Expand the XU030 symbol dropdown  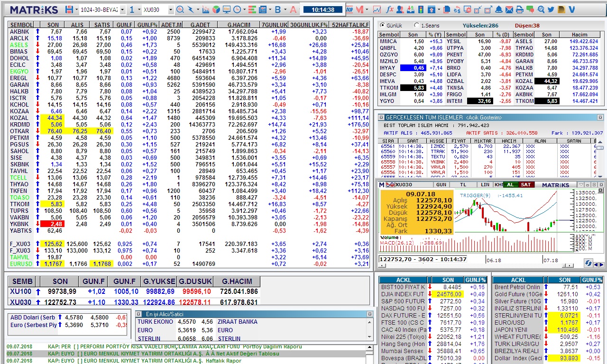tap(171, 10)
